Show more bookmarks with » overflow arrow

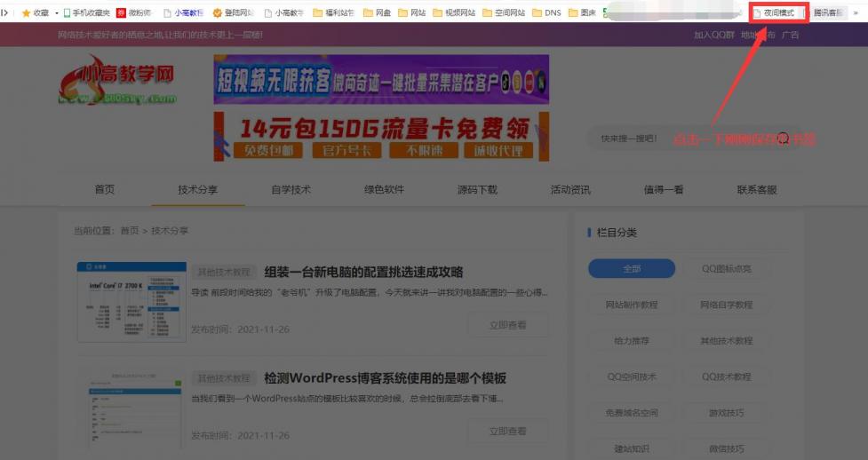click(856, 12)
